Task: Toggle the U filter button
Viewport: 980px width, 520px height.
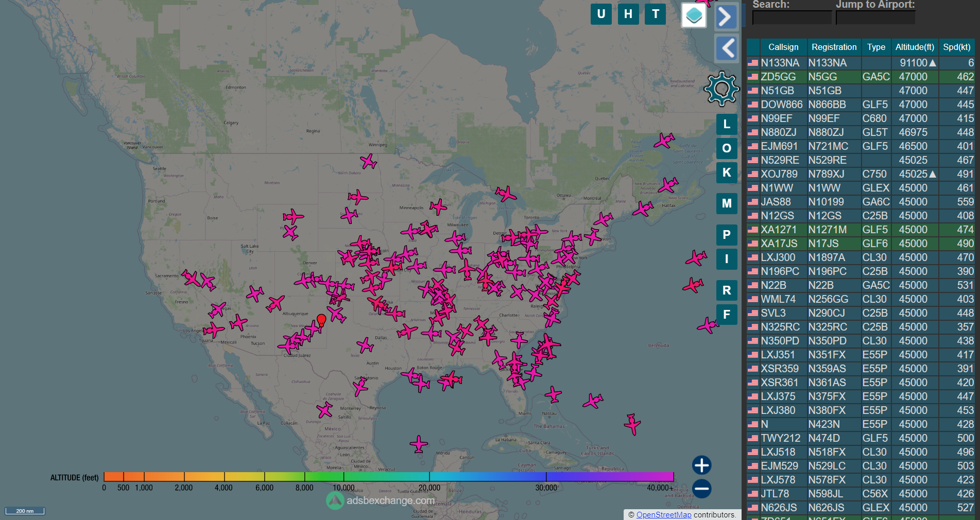Action: pyautogui.click(x=601, y=14)
